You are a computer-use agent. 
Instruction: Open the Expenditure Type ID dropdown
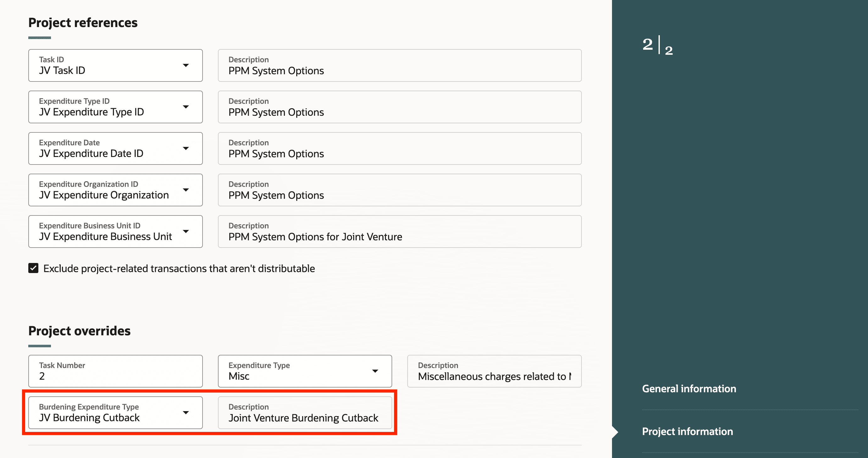(x=186, y=107)
